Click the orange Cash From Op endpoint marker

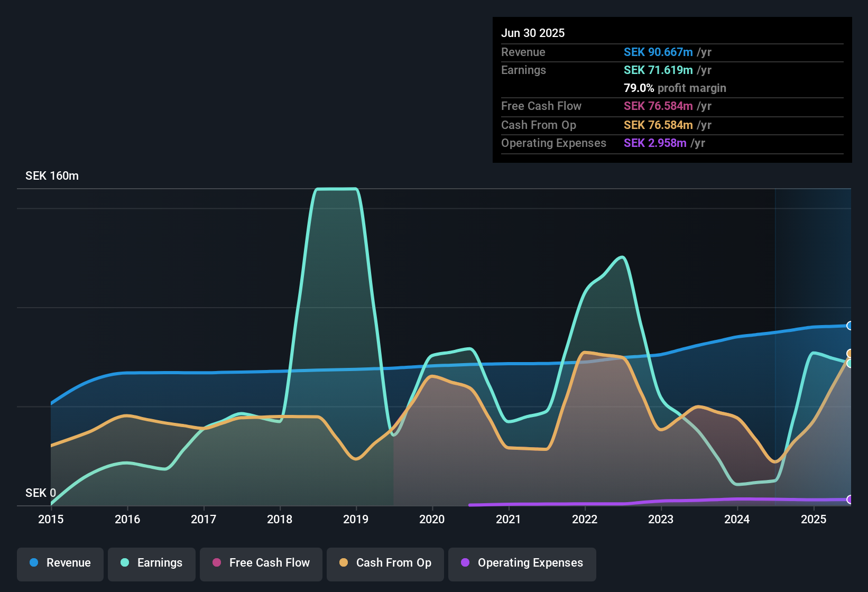(850, 354)
